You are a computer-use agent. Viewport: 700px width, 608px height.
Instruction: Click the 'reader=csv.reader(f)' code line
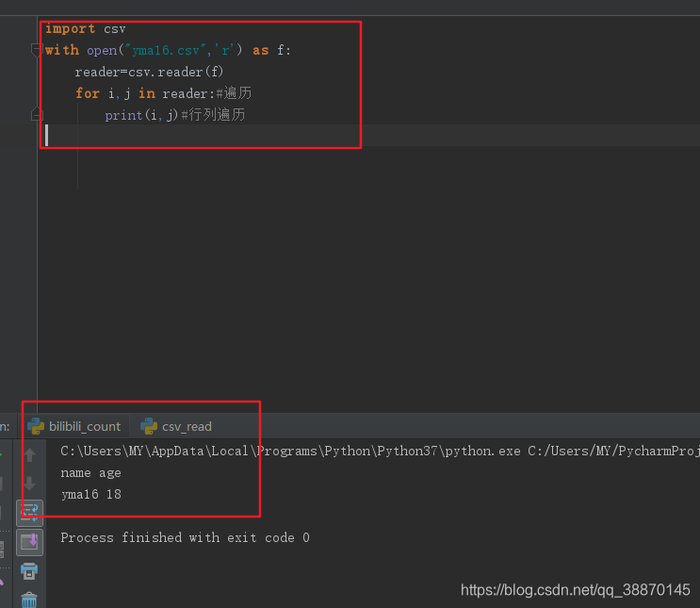[x=149, y=72]
